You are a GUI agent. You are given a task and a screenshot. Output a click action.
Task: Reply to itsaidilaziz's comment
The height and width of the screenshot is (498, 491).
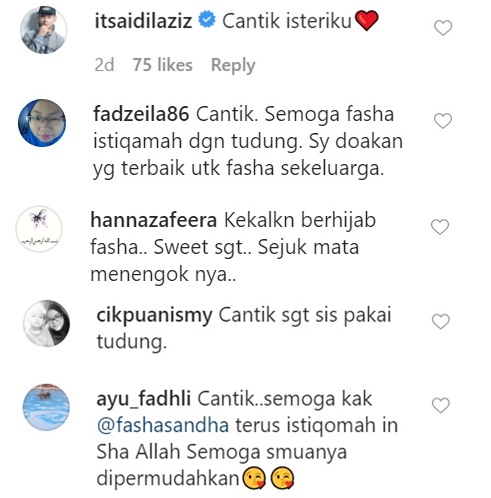point(233,65)
